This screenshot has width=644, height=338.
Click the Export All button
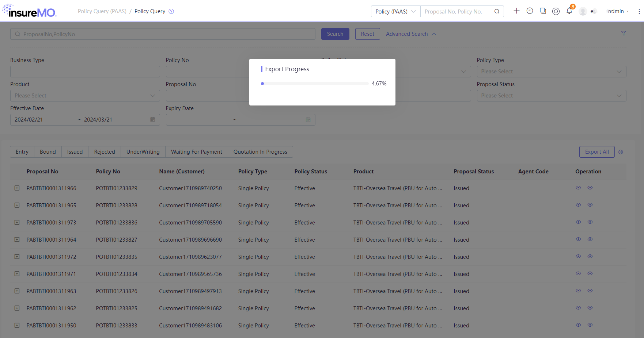(x=597, y=152)
